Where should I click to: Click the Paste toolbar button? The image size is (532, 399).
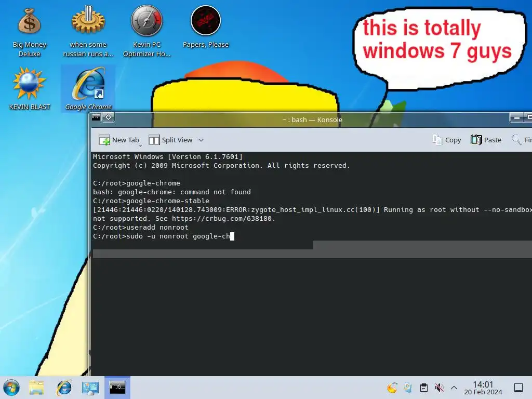[x=486, y=140]
